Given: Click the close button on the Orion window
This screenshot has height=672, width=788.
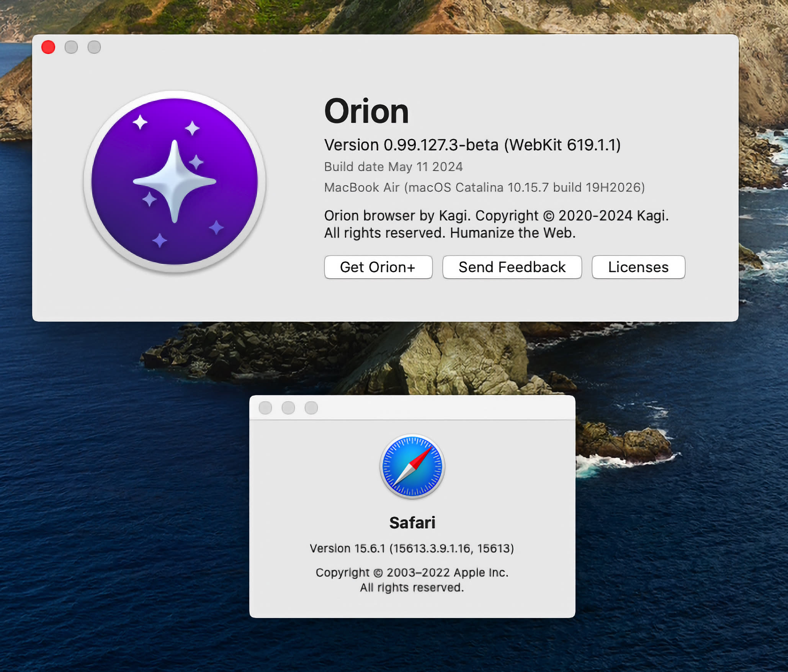Looking at the screenshot, I should (x=47, y=47).
